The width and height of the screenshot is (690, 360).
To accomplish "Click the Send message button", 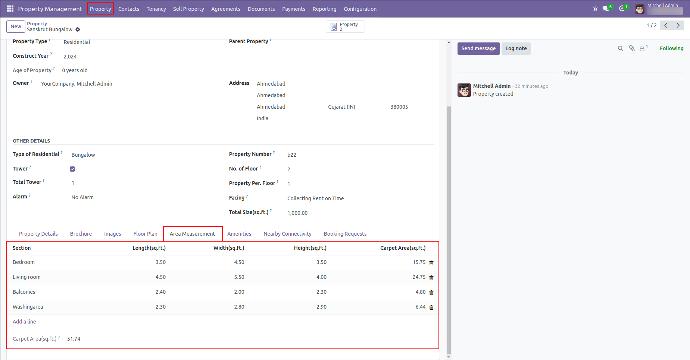I will (x=478, y=48).
